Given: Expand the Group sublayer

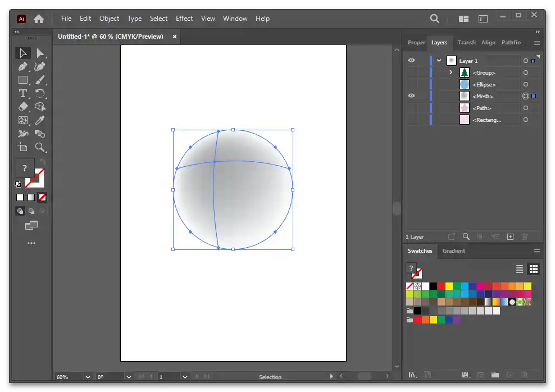Looking at the screenshot, I should tap(451, 72).
